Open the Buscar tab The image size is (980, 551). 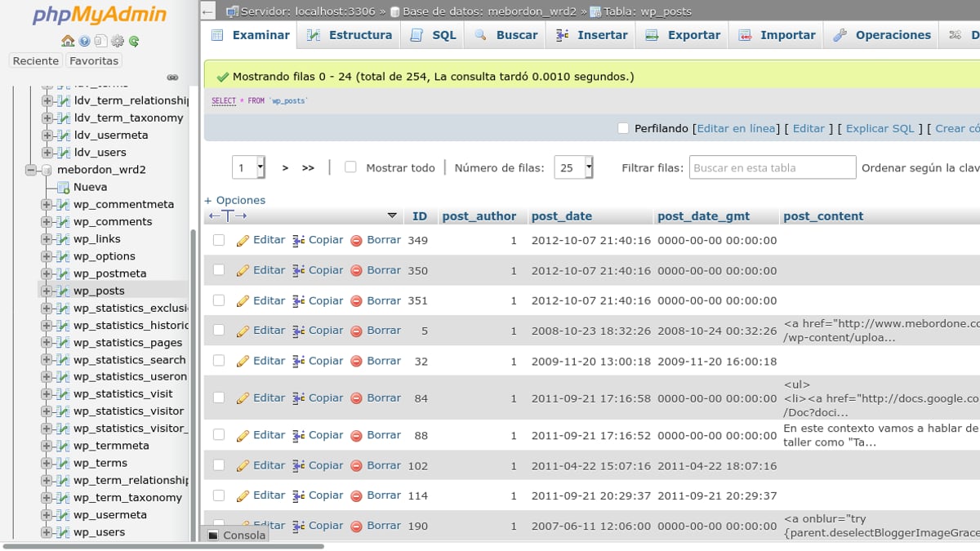point(506,35)
